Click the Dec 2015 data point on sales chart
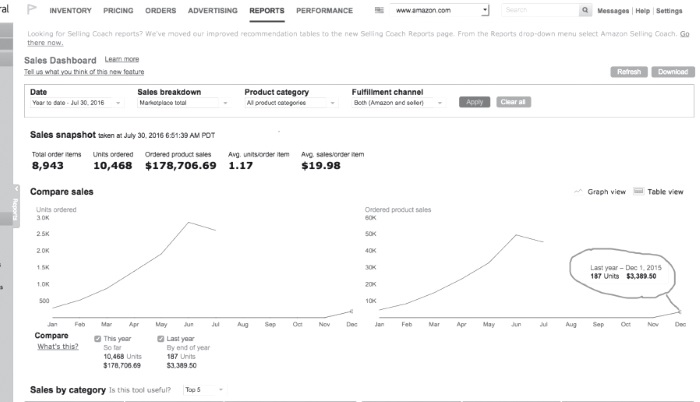Screen dimensions: 700x402 (679, 311)
